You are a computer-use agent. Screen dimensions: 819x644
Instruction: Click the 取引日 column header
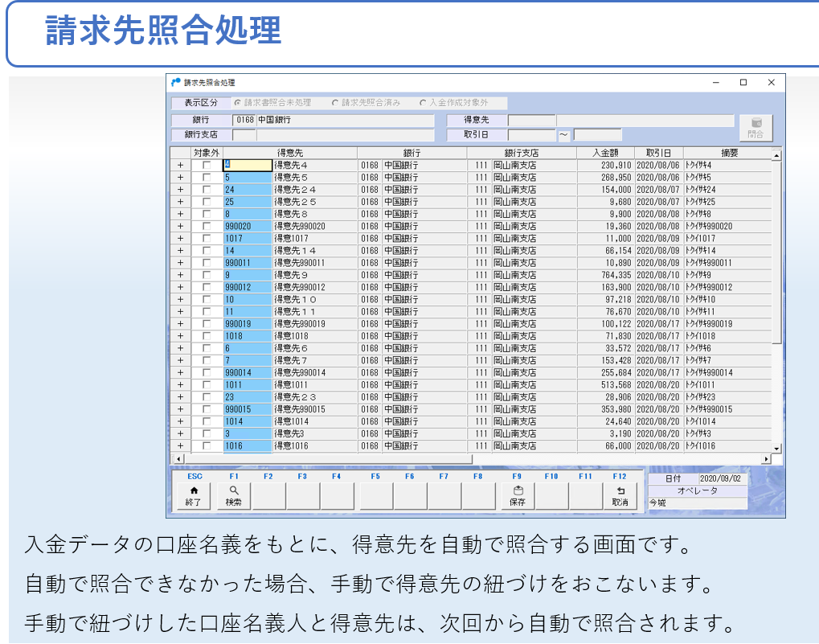(659, 153)
